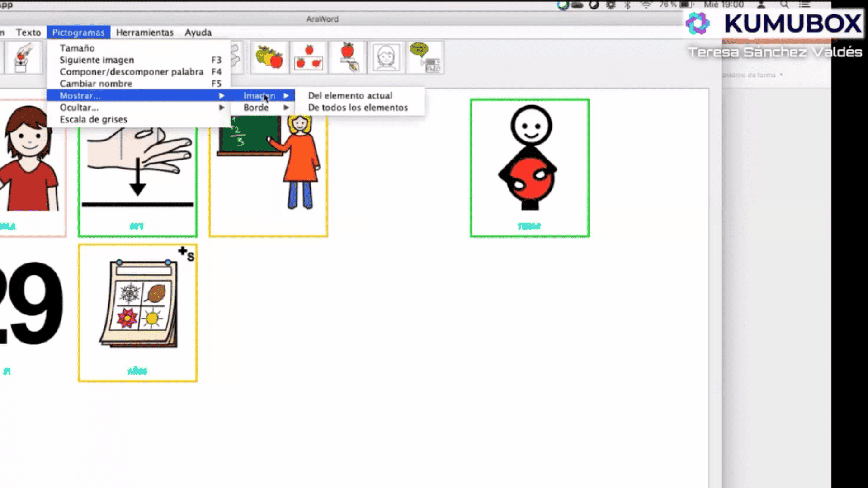Select De todos los elementos option
The height and width of the screenshot is (488, 868).
(x=360, y=108)
